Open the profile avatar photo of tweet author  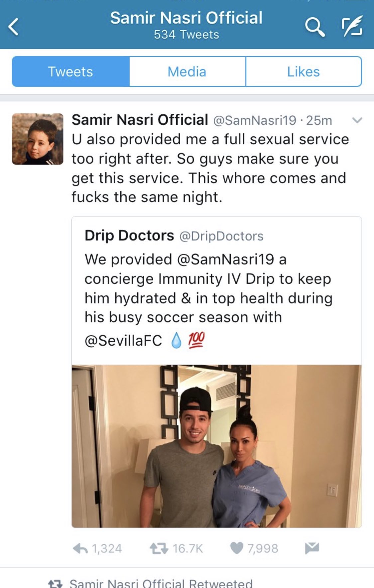click(38, 139)
